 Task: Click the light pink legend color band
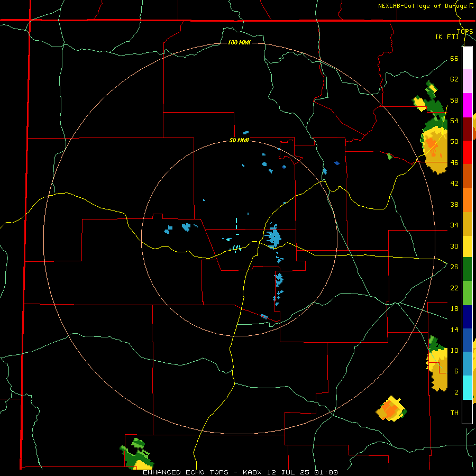coord(467,81)
